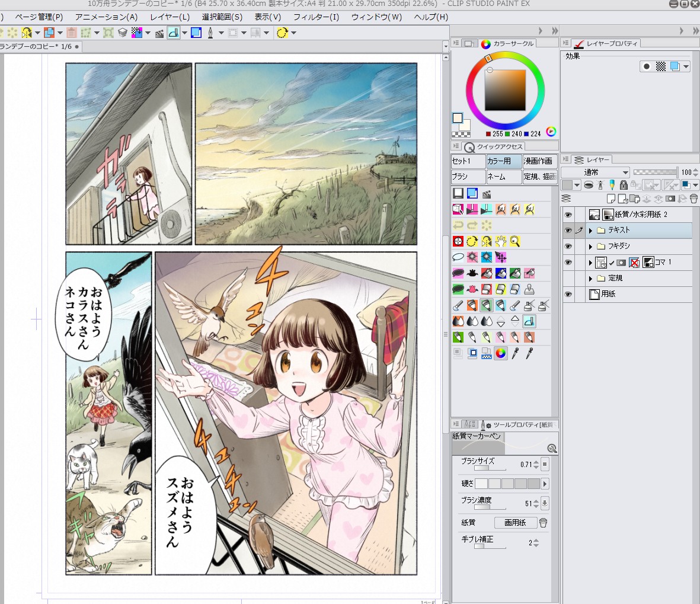Click the trash icon next to 紙質 画用紙

click(x=544, y=522)
